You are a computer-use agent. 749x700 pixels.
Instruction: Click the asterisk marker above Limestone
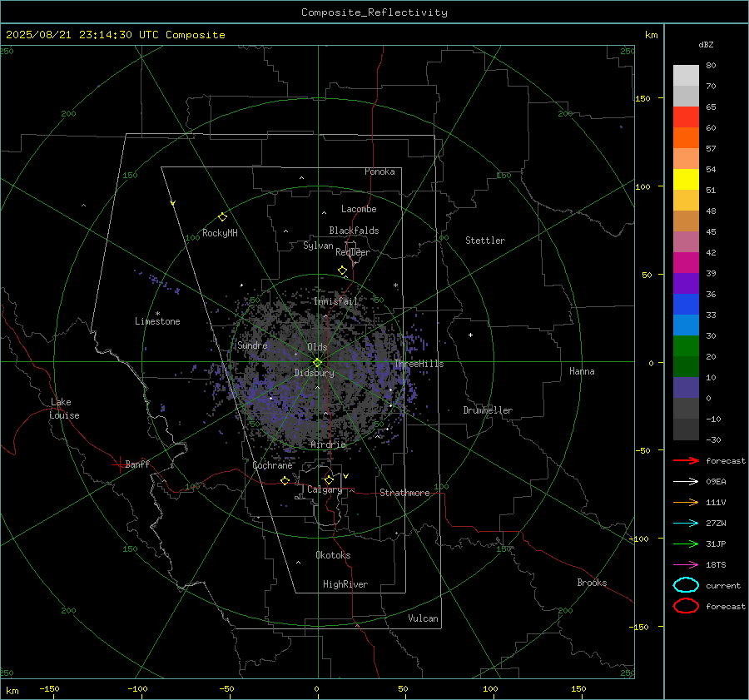click(x=157, y=314)
